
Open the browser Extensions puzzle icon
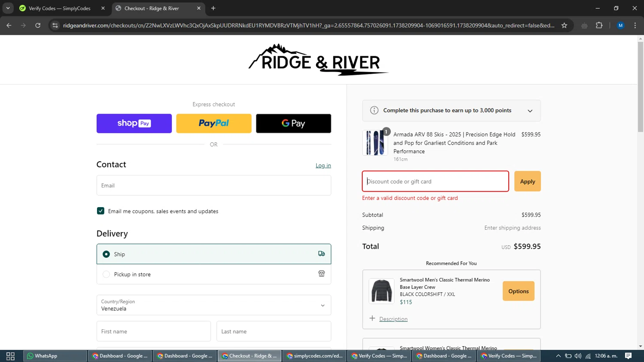[599, 25]
